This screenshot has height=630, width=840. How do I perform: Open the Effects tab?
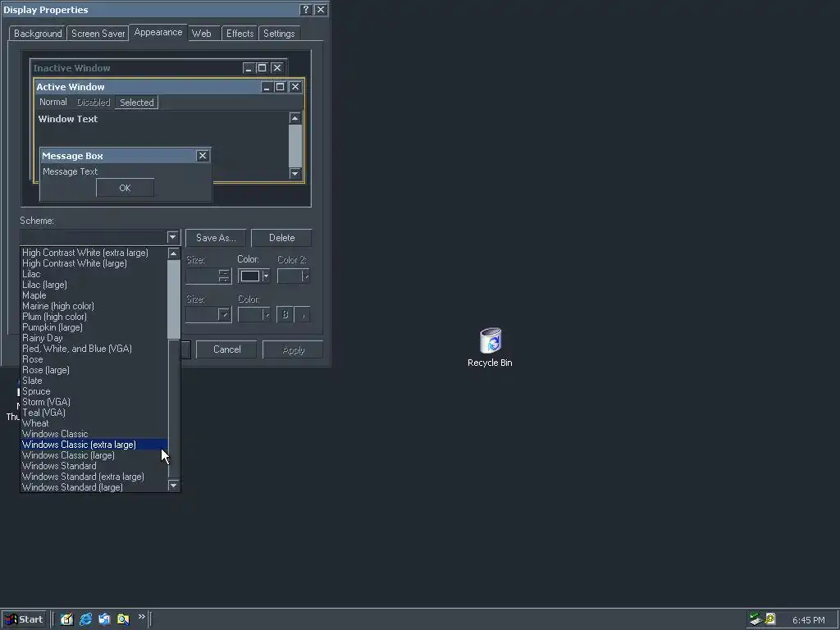tap(240, 33)
